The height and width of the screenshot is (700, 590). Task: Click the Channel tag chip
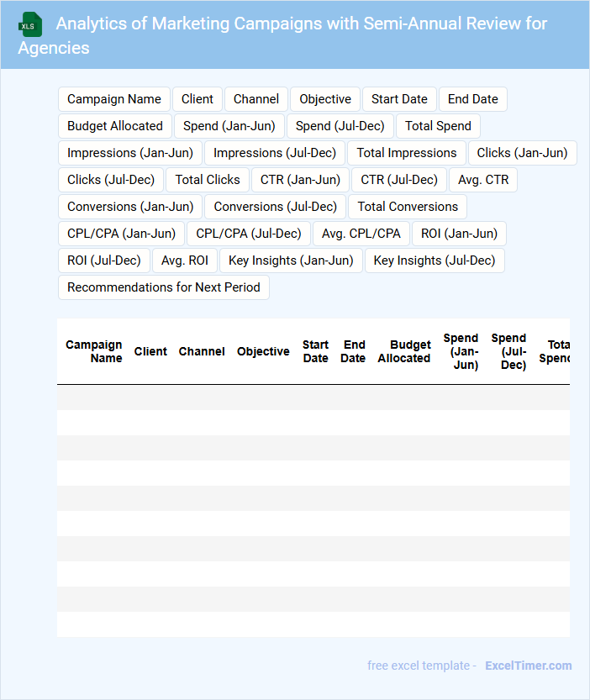[256, 99]
